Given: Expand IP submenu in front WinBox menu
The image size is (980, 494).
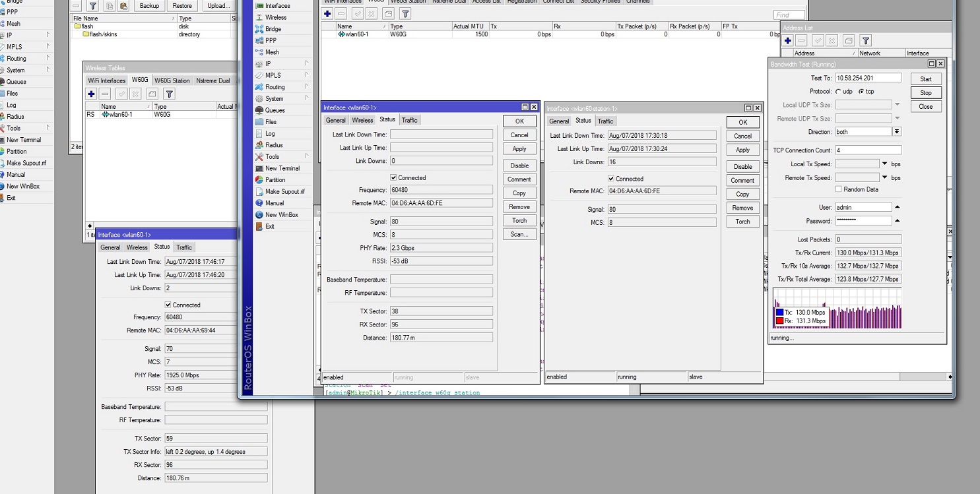Looking at the screenshot, I should point(307,63).
